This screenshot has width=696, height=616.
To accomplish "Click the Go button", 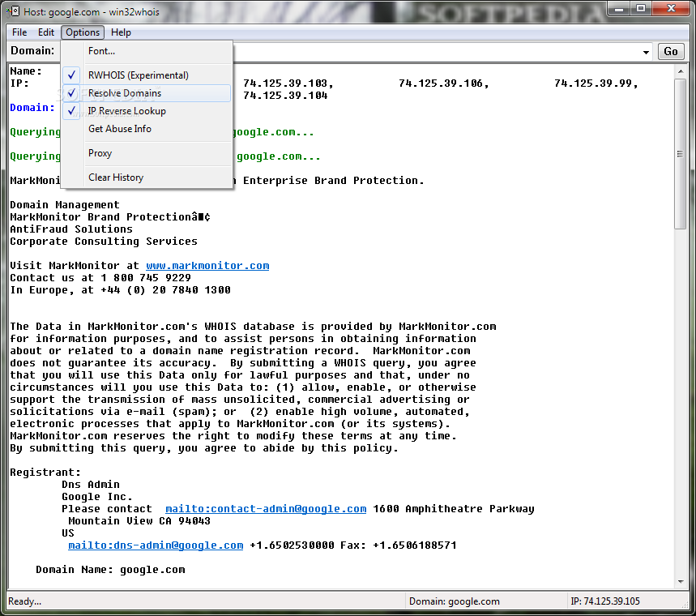I will (671, 52).
